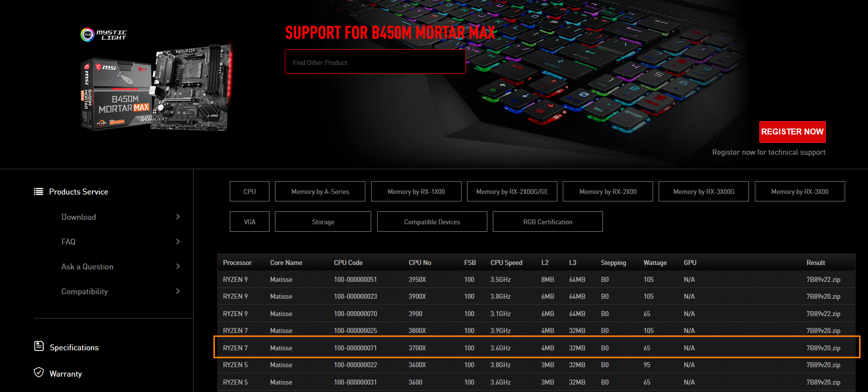Select the CPU compatibility tab

coord(250,192)
